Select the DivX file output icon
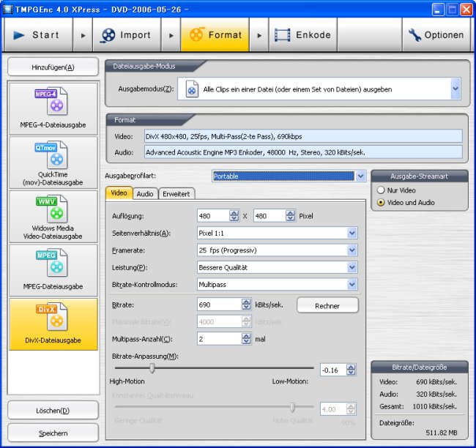This screenshot has width=476, height=448. [53, 324]
